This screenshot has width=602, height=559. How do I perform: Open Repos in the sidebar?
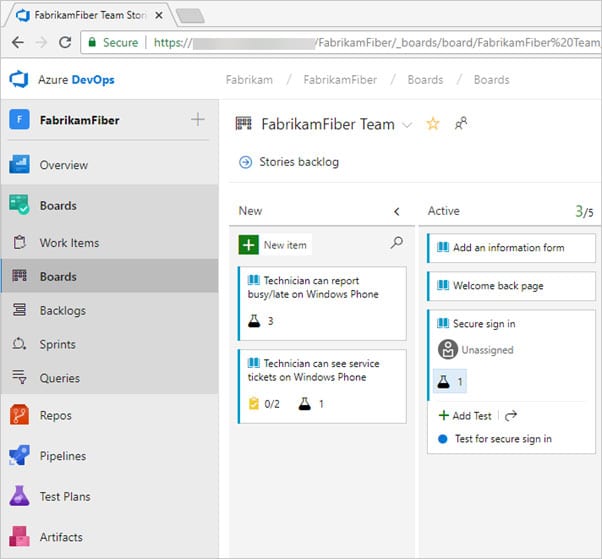tap(110, 415)
